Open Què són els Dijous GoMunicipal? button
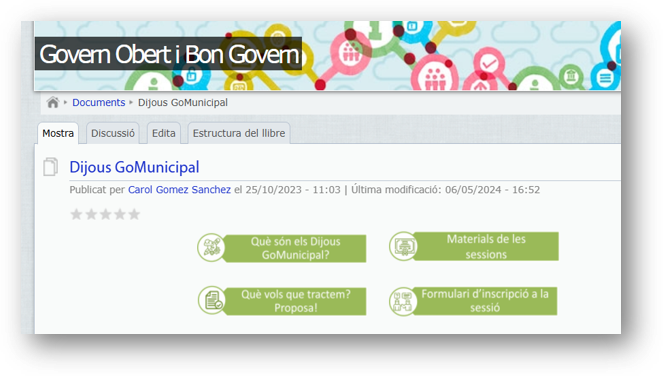 (x=282, y=248)
